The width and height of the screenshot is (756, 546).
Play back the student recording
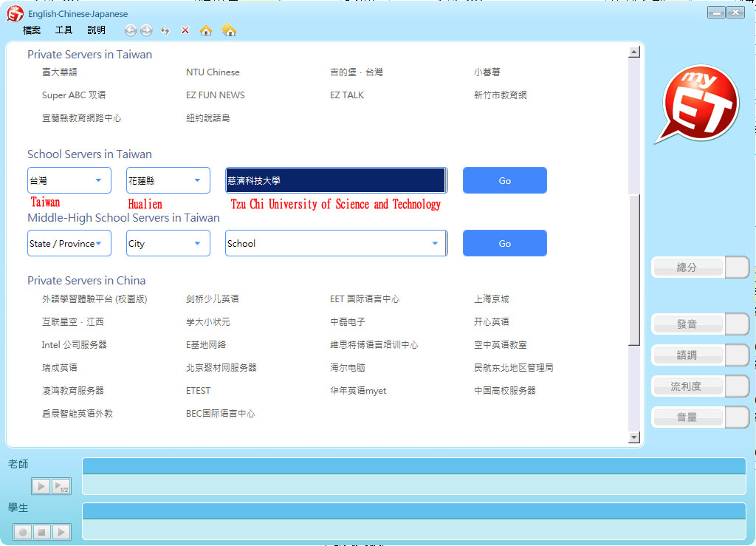click(61, 532)
